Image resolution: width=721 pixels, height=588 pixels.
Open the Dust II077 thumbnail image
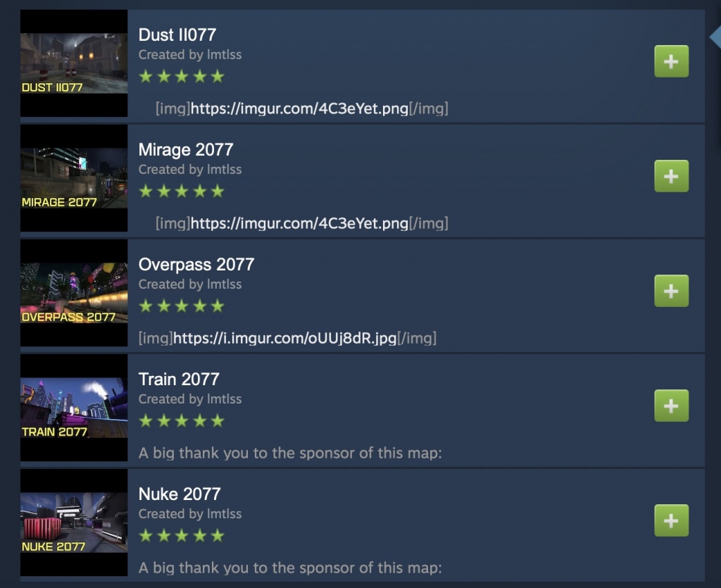[74, 63]
